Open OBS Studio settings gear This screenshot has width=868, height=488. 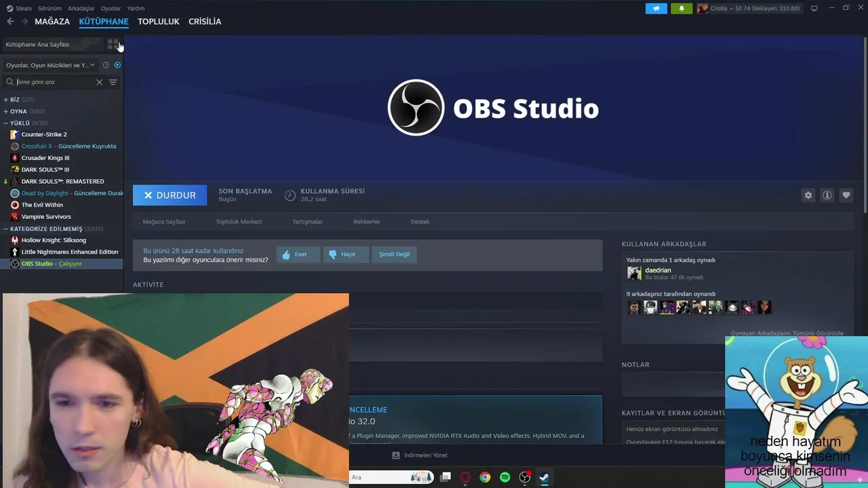[808, 195]
